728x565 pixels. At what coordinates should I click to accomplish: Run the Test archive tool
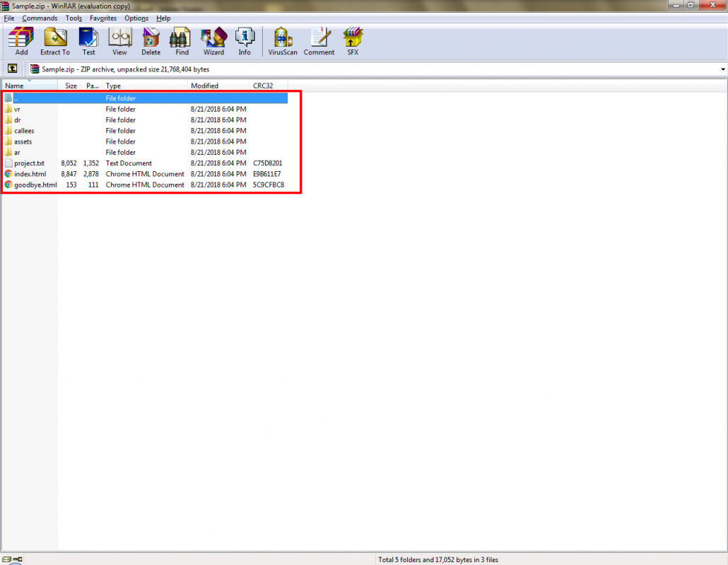pyautogui.click(x=88, y=41)
